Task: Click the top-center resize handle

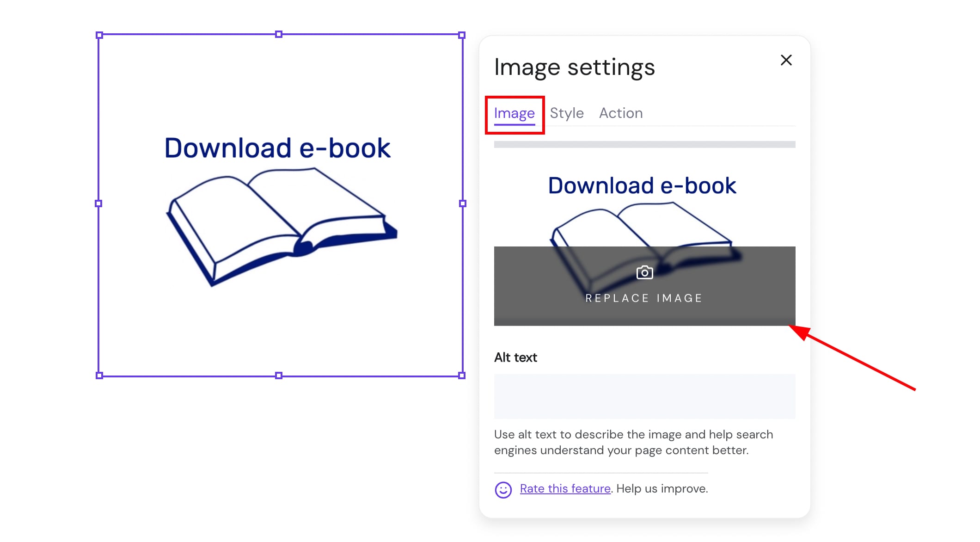Action: coord(279,34)
